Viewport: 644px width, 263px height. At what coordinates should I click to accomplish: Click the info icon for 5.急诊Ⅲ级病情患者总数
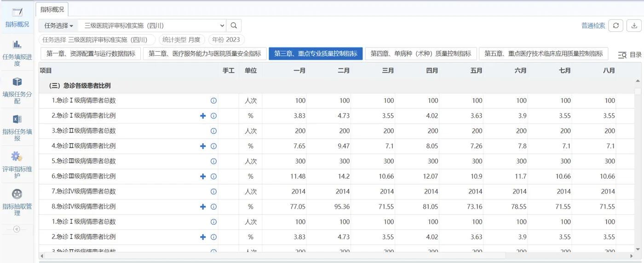tap(213, 161)
